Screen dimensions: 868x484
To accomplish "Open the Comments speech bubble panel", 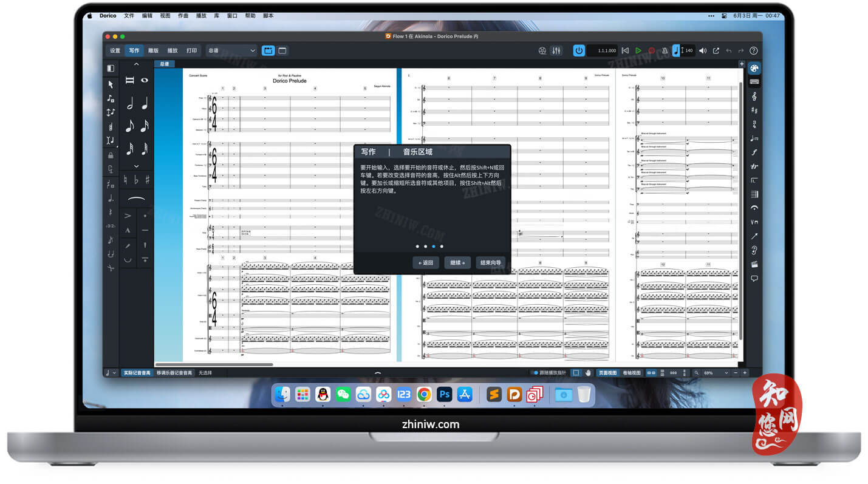I will (x=754, y=279).
